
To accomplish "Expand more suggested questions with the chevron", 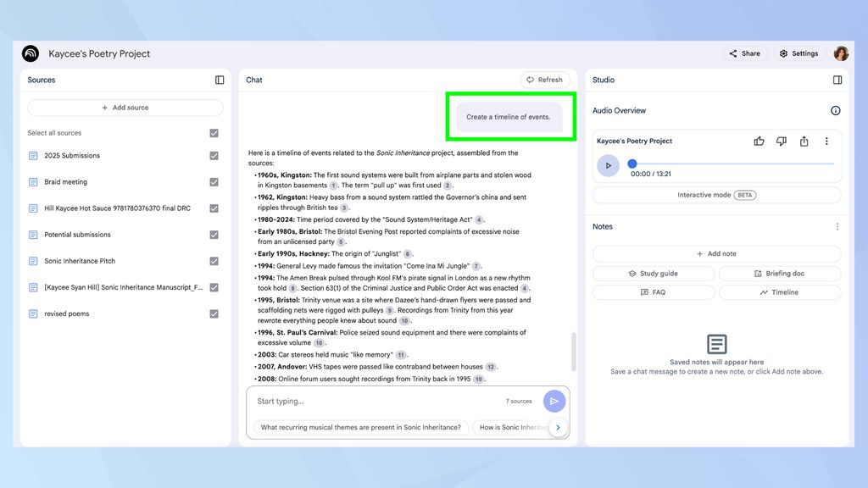I will [x=558, y=428].
